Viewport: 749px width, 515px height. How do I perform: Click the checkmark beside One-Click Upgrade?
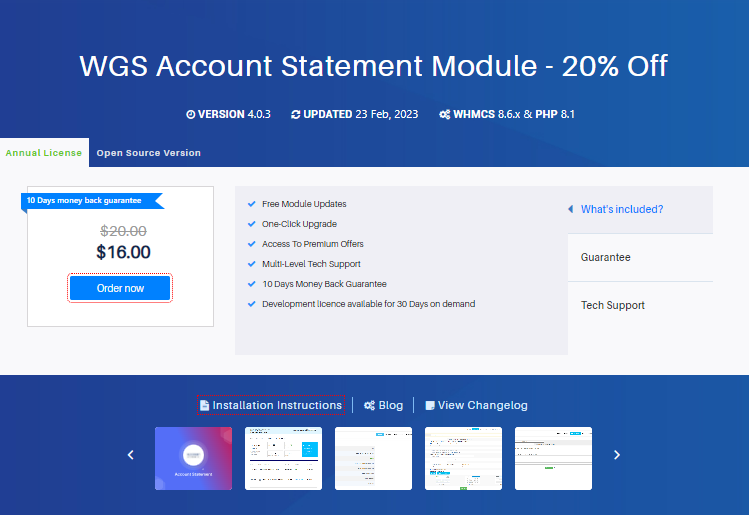point(252,224)
